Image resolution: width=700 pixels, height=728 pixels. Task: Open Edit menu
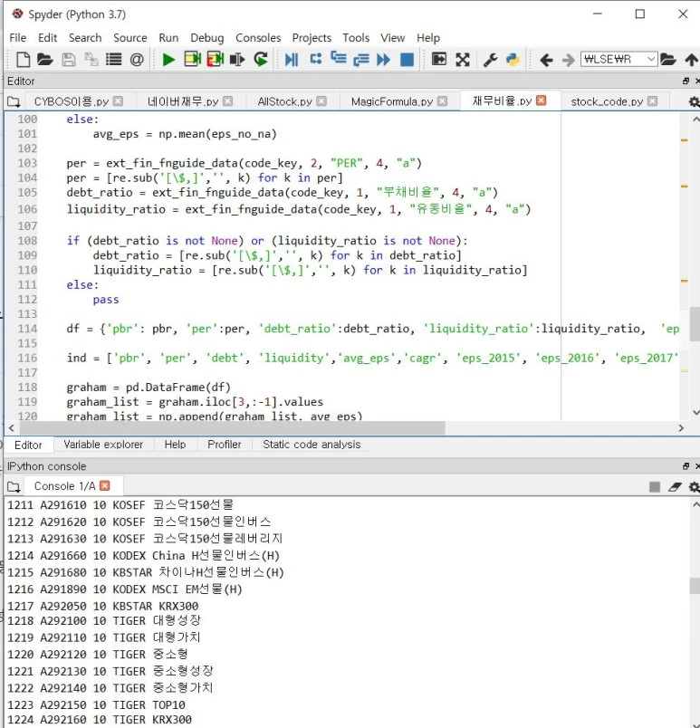[x=47, y=38]
